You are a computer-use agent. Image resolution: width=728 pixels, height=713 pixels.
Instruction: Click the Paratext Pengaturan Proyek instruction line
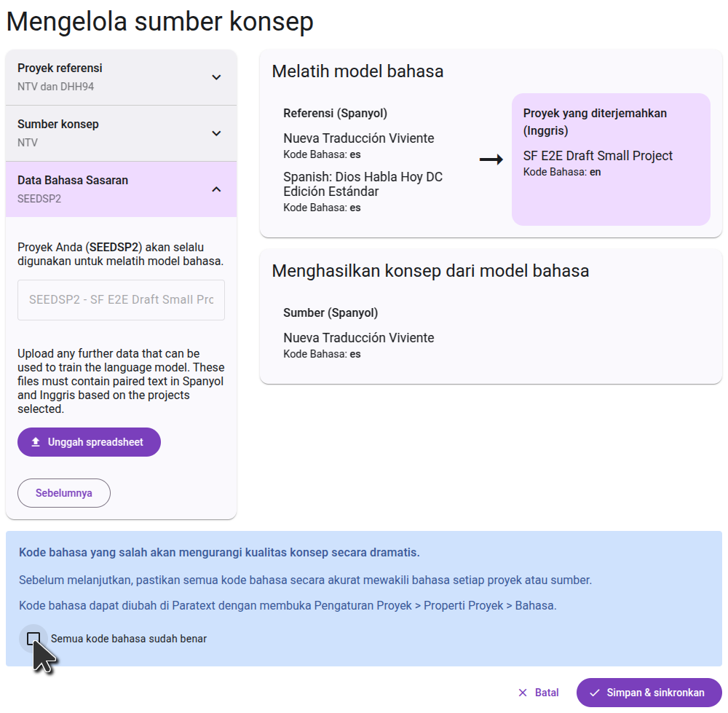click(288, 606)
